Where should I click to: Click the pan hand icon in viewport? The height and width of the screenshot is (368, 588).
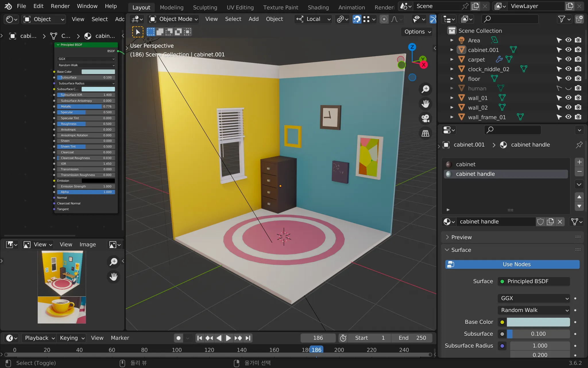(425, 103)
